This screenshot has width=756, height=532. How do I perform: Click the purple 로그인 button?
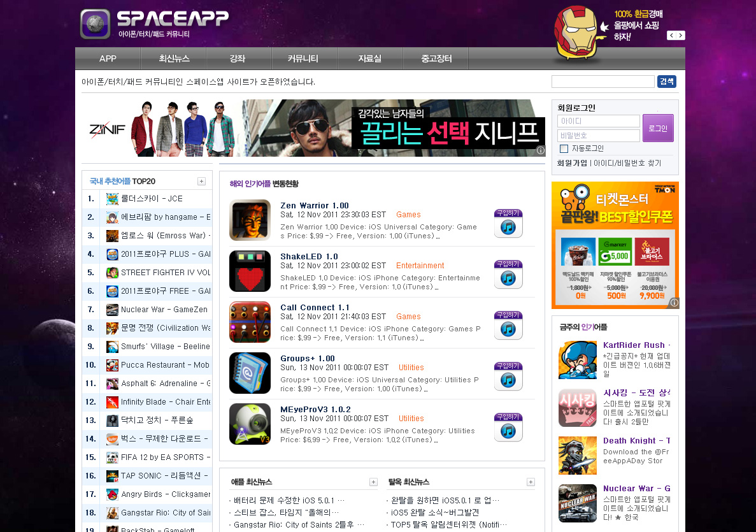click(x=658, y=128)
